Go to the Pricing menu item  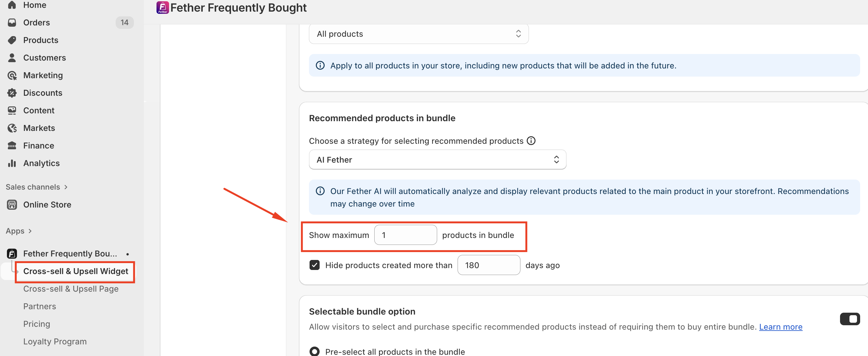tap(37, 324)
